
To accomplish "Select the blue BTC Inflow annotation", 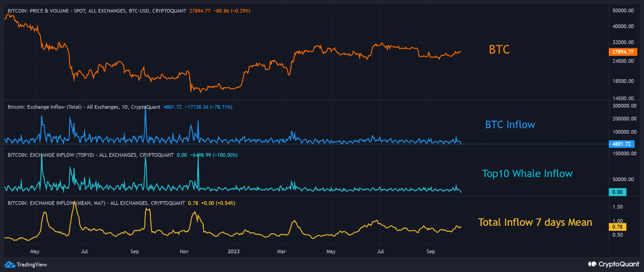I will pyautogui.click(x=510, y=125).
